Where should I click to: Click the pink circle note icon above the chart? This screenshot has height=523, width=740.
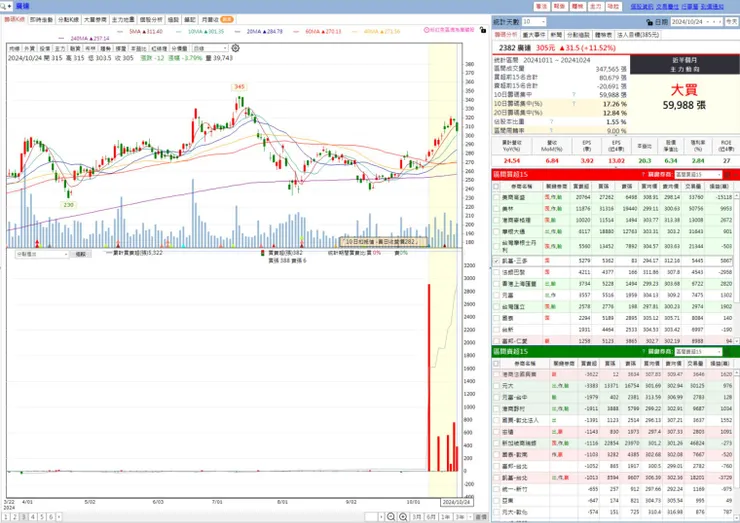tap(426, 30)
